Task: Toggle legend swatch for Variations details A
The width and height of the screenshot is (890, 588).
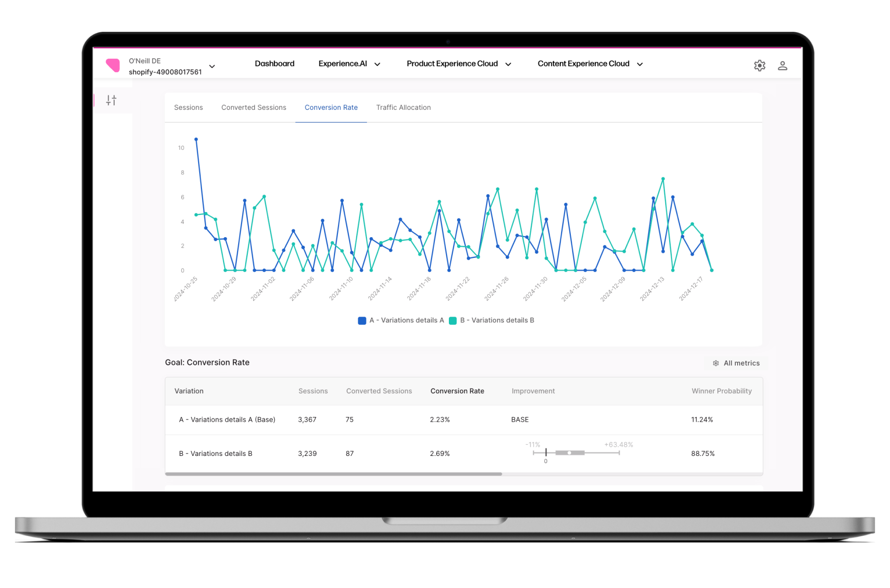Action: pos(362,321)
